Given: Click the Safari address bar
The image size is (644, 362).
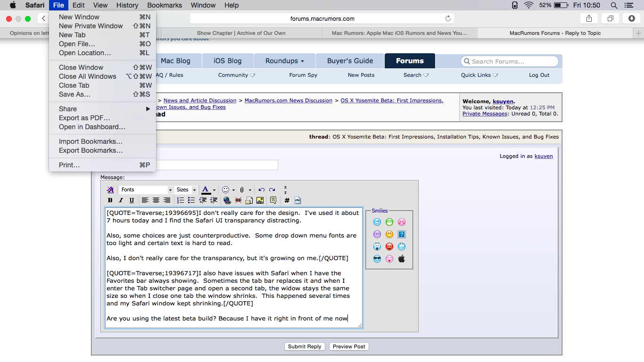Looking at the screenshot, I should tap(322, 18).
